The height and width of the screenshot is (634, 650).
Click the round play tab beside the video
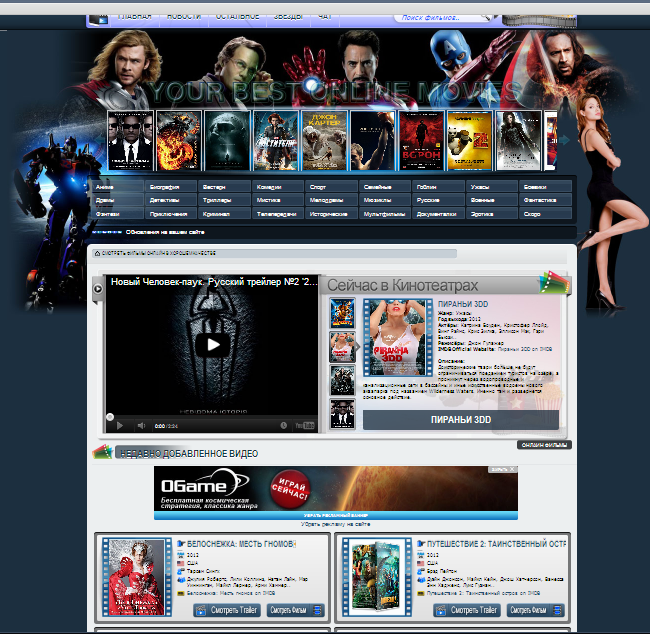(x=98, y=289)
